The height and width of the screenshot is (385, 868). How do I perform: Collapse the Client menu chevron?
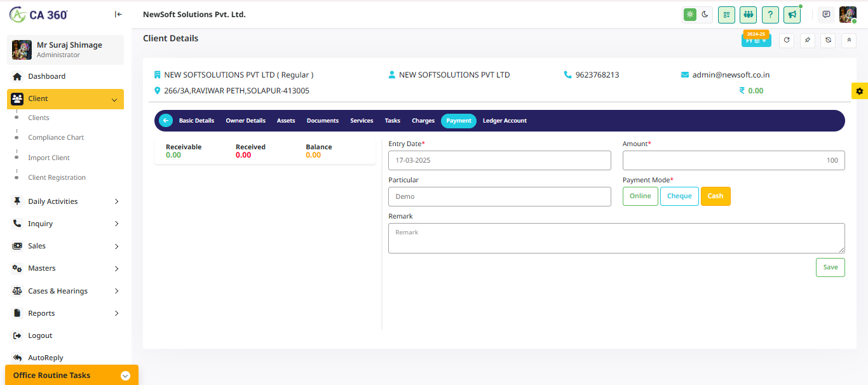114,100
